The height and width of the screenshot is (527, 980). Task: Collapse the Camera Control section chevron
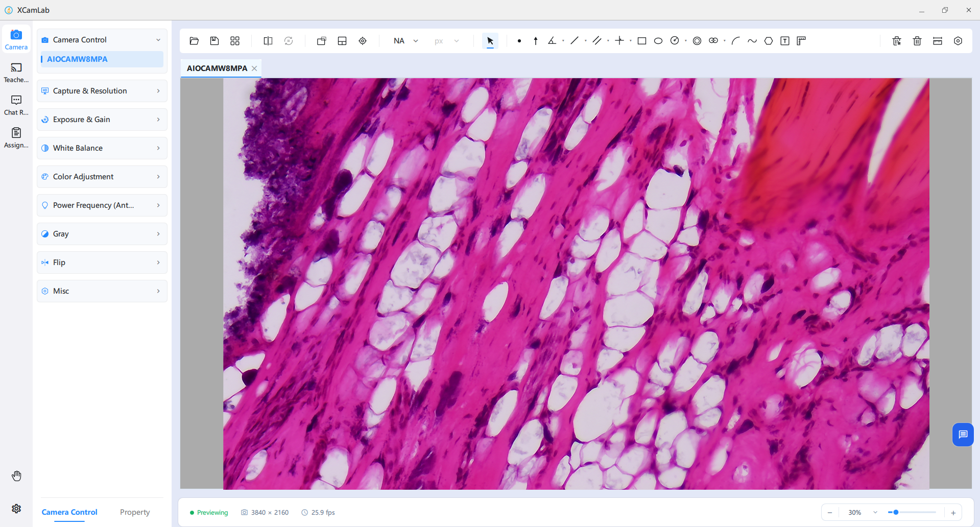pyautogui.click(x=158, y=40)
